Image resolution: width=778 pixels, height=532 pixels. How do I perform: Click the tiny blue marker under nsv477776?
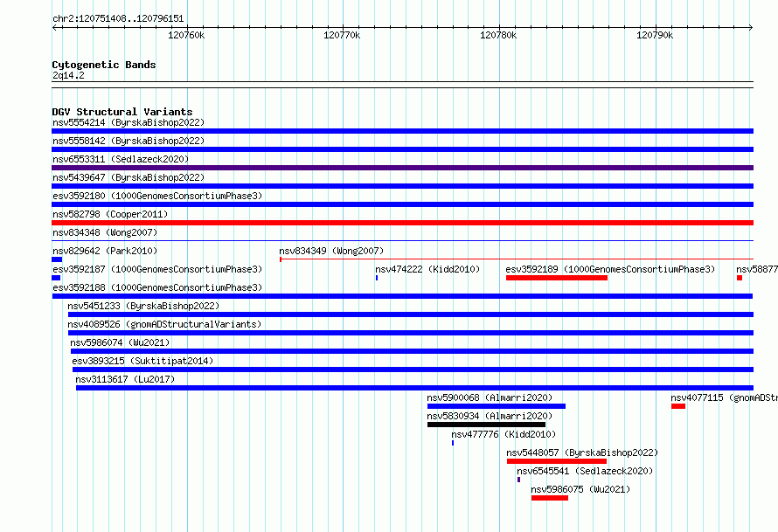point(453,443)
